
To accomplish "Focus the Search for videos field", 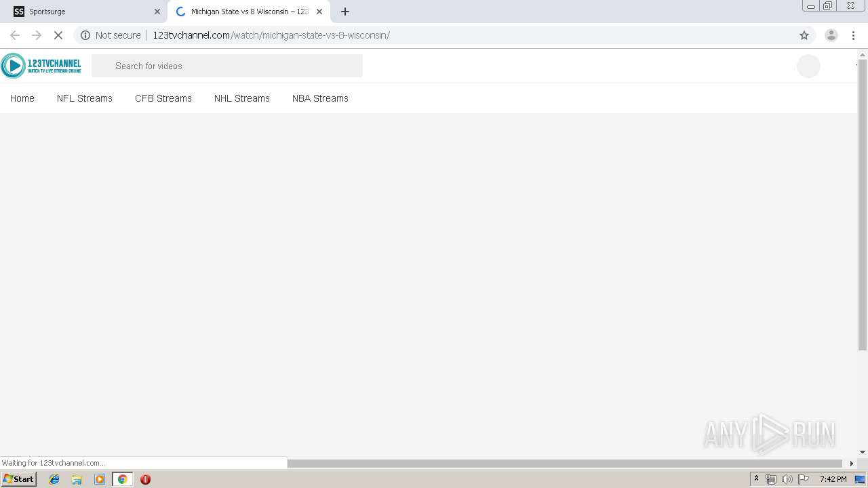I will (227, 66).
